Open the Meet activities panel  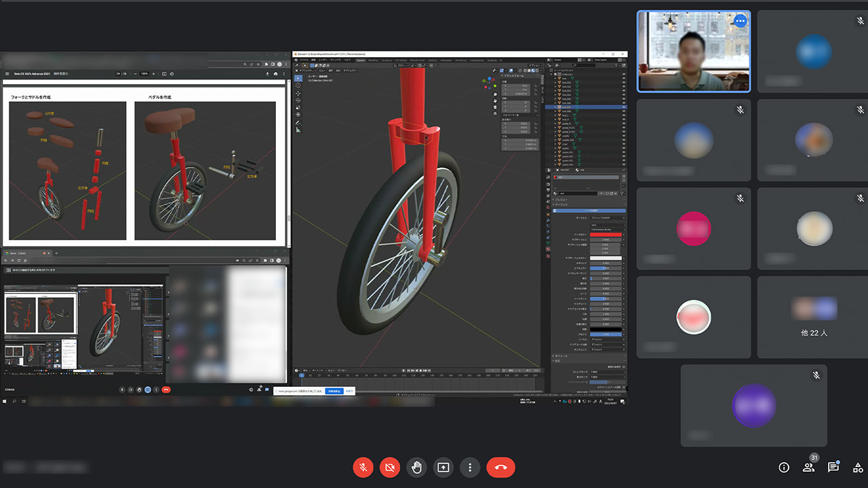(858, 468)
